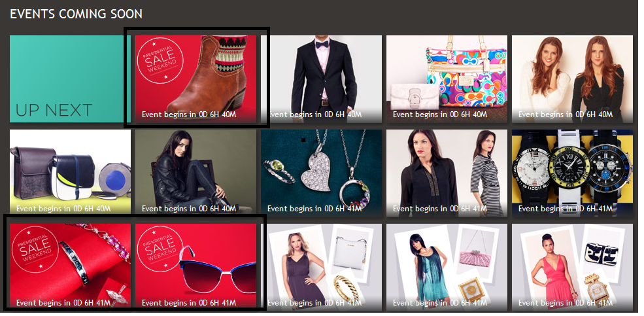The image size is (644, 316).
Task: Click the Presidential Sale Weekend badge on rings tile
Action: (35, 249)
